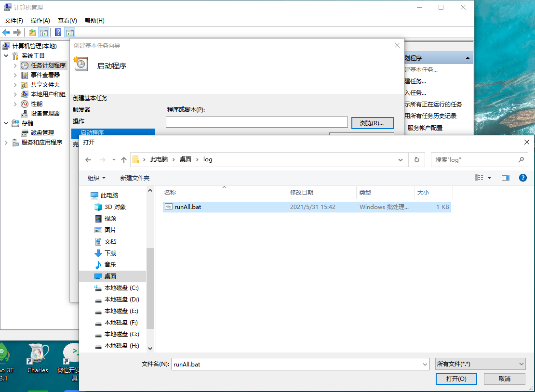Viewport: 535px width, 392px height.
Task: Click the forward arrow in Computer Management toolbar
Action: 17,33
